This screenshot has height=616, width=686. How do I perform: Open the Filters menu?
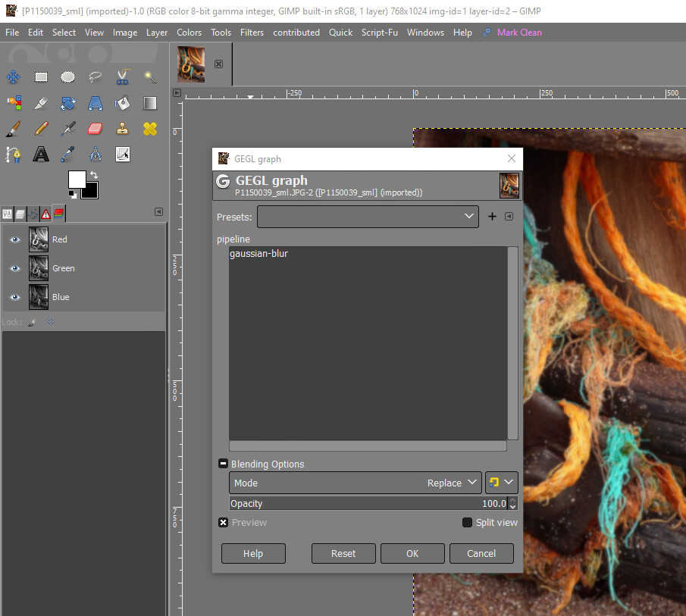[x=252, y=33]
